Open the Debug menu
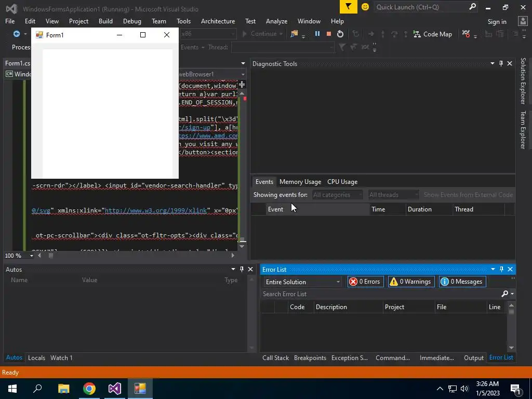Screen dimensions: 532x399 [x=132, y=21]
